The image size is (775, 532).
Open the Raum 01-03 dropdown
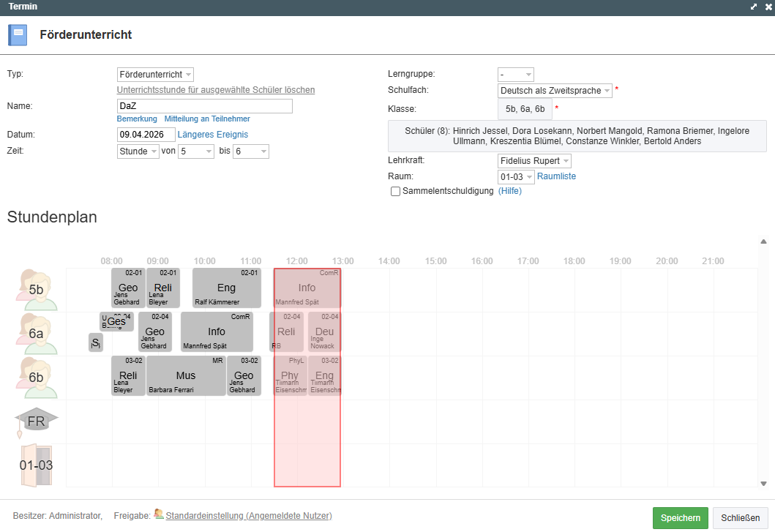click(516, 177)
